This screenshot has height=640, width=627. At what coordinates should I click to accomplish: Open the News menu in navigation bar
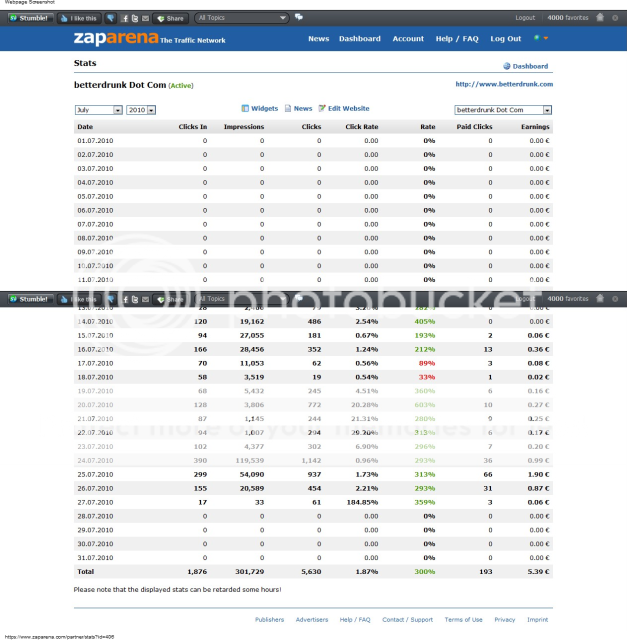point(318,39)
